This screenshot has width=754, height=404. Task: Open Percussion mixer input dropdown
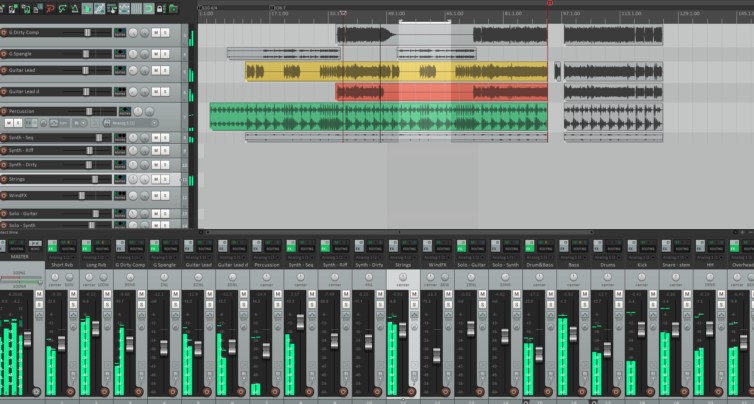[267, 258]
